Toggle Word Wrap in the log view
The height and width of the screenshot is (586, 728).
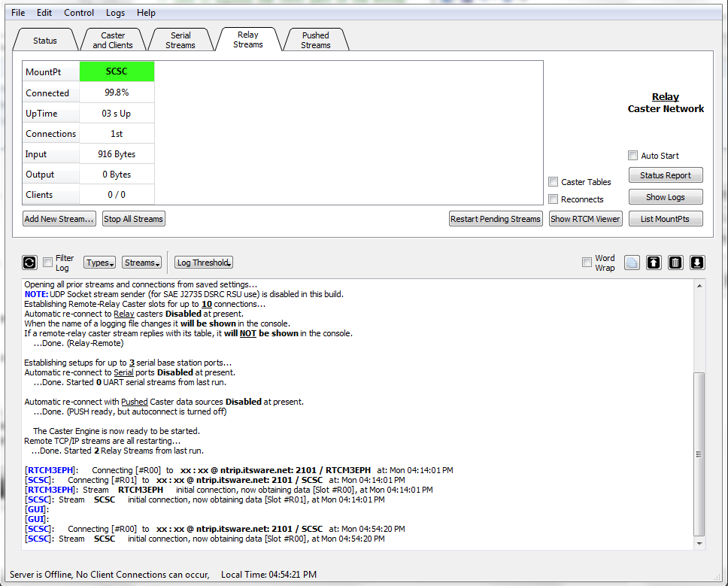[x=587, y=262]
